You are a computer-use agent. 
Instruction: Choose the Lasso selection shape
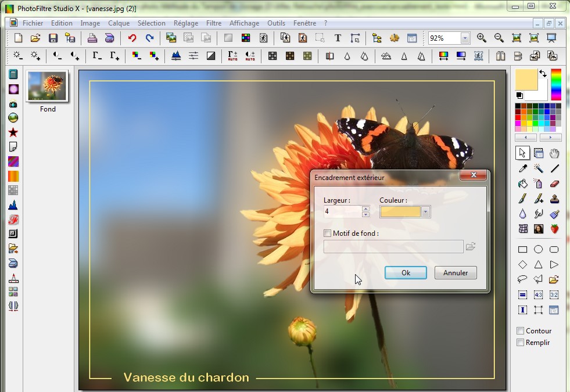click(523, 279)
